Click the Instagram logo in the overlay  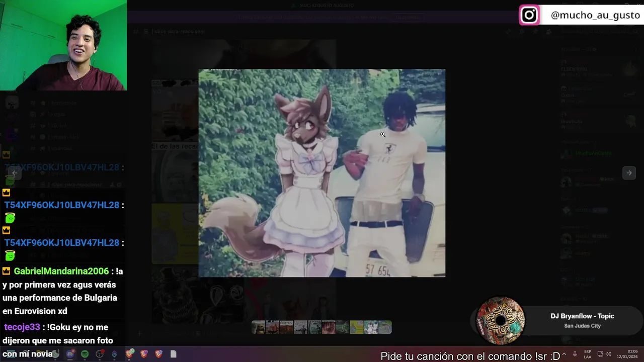529,15
